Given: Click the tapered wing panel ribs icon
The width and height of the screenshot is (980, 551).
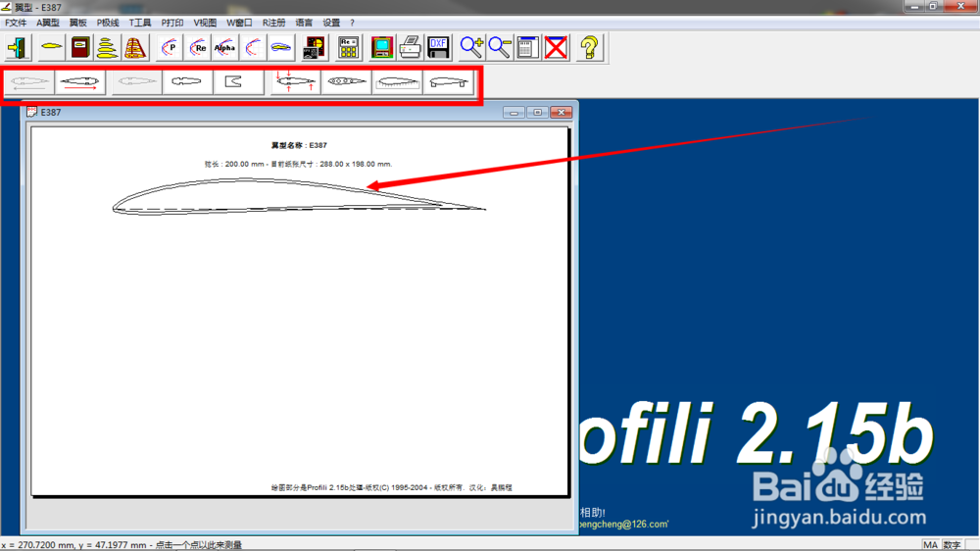Looking at the screenshot, I should coord(135,47).
